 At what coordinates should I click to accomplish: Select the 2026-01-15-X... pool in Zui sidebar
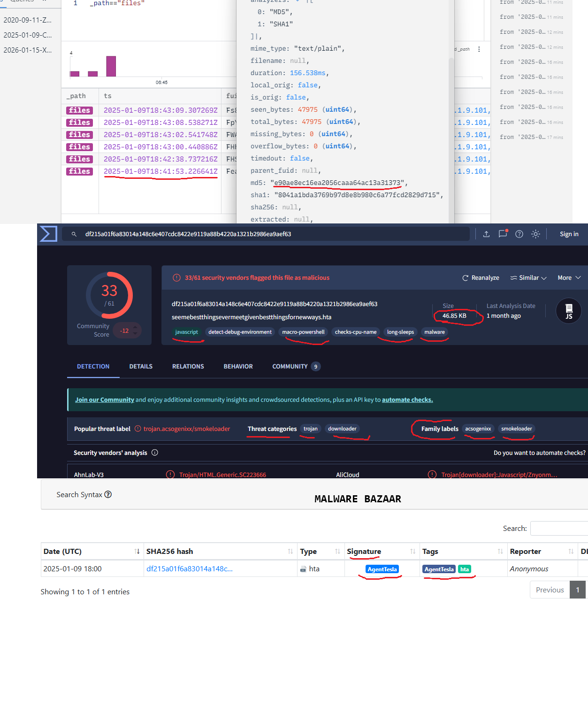click(x=28, y=50)
